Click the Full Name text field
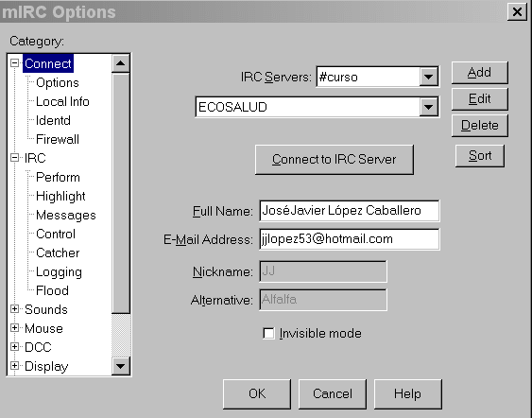The width and height of the screenshot is (532, 418). point(349,211)
